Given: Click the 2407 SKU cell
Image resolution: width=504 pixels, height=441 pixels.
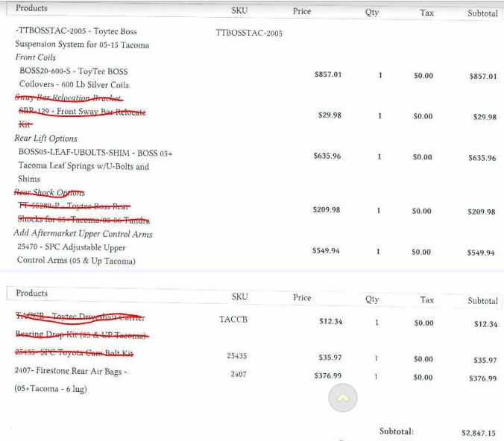Looking at the screenshot, I should [239, 374].
